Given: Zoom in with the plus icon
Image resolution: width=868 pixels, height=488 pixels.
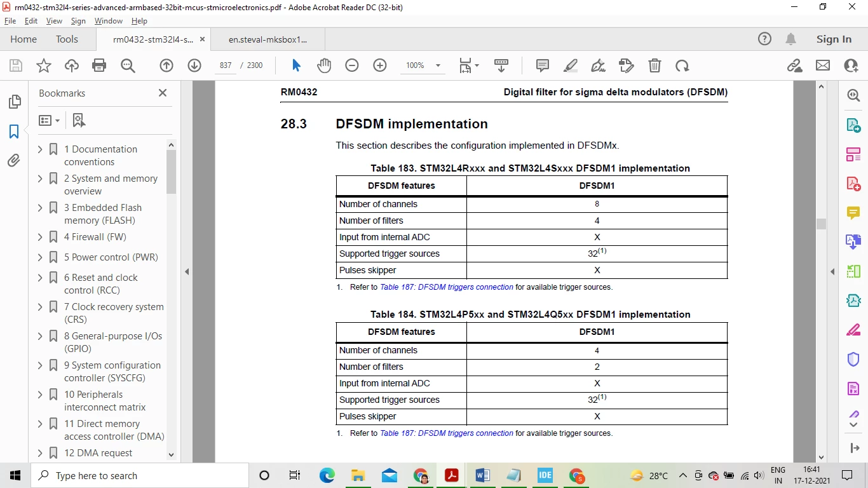Looking at the screenshot, I should 380,65.
